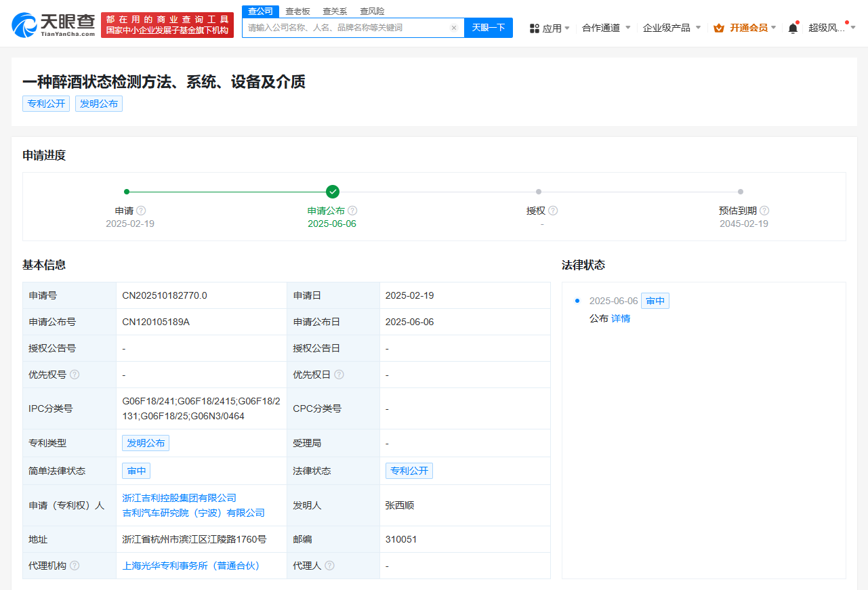Open the 企业级产品 dropdown

coord(671,28)
